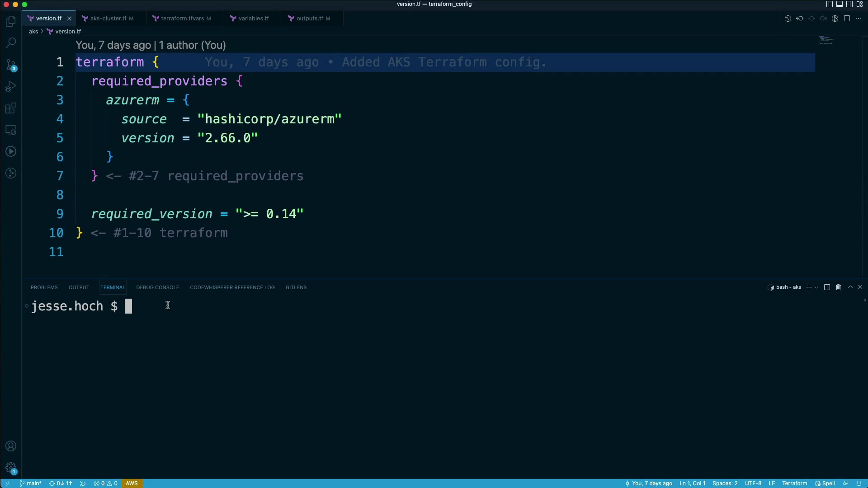The width and height of the screenshot is (868, 488).
Task: Open the Manage gear icon
Action: click(x=11, y=468)
